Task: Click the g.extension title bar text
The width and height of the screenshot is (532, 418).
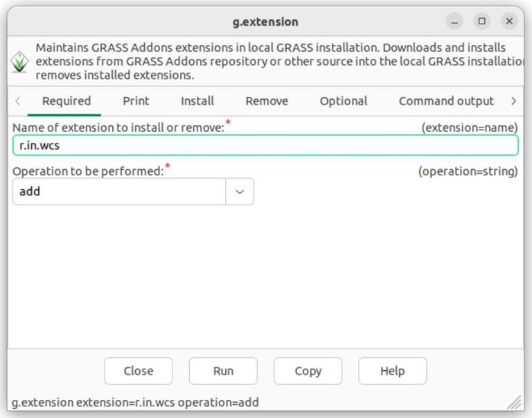Action: pos(265,21)
